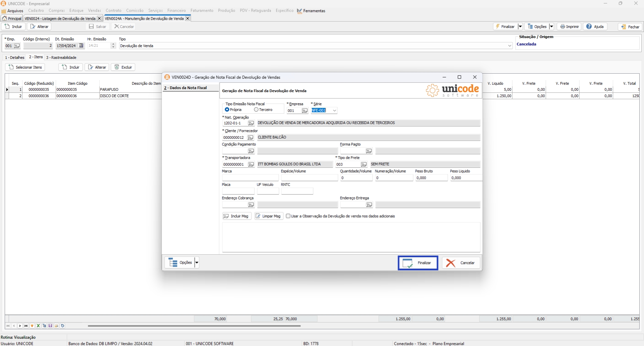This screenshot has width=644, height=346.
Task: Enable Usar a Observação da Devolução checkbox
Action: pyautogui.click(x=288, y=216)
